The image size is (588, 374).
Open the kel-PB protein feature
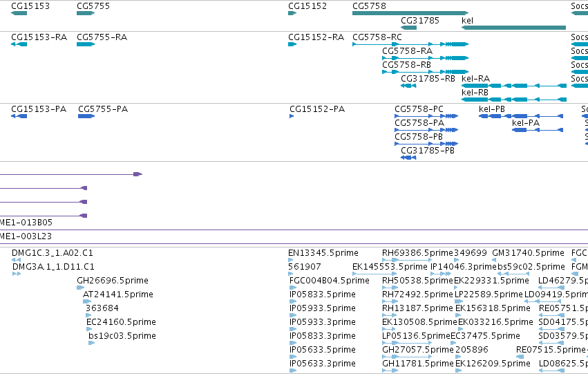point(521,116)
